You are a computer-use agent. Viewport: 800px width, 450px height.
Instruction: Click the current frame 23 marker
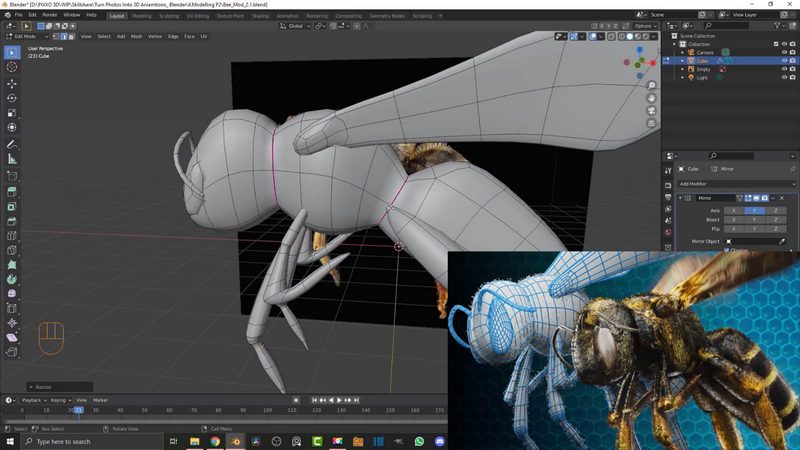coord(78,410)
